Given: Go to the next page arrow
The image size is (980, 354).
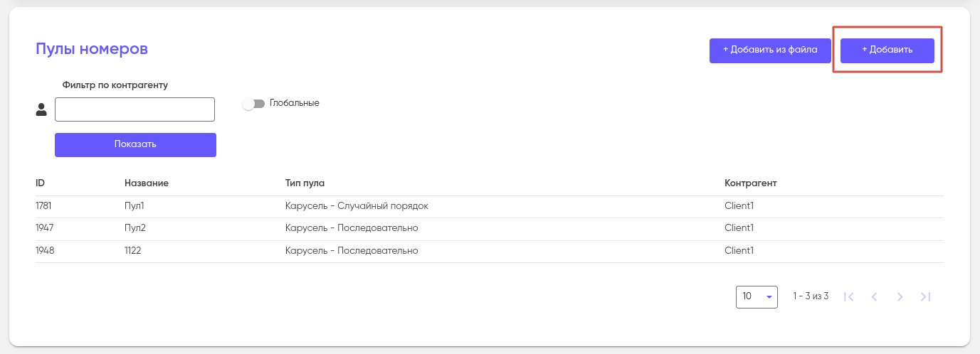Looking at the screenshot, I should [900, 296].
